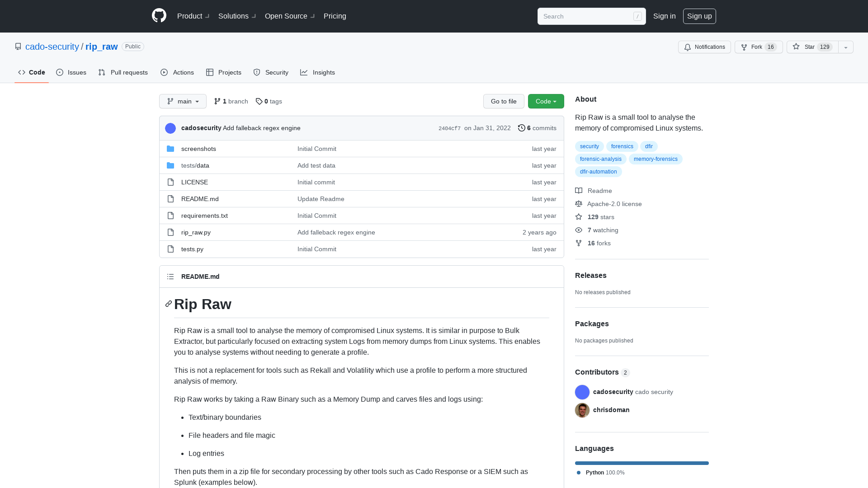
Task: Click the cadosecurity contributor avatar
Action: click(x=582, y=392)
